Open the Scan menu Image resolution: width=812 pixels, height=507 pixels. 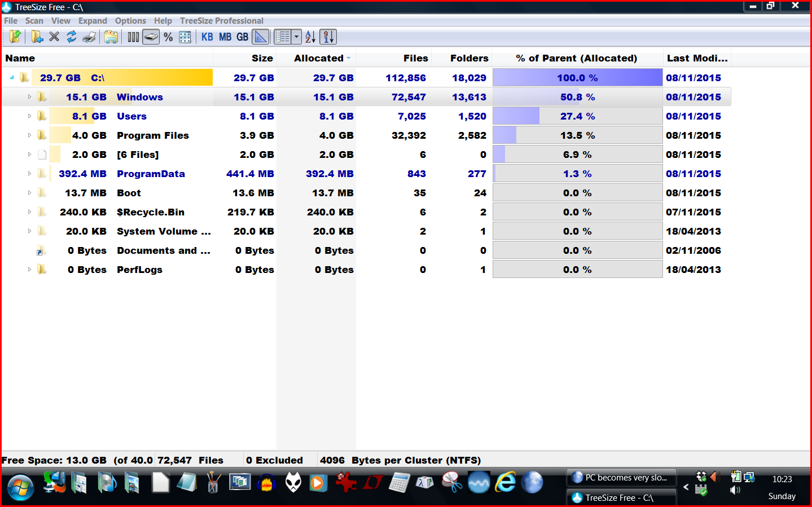[x=34, y=21]
